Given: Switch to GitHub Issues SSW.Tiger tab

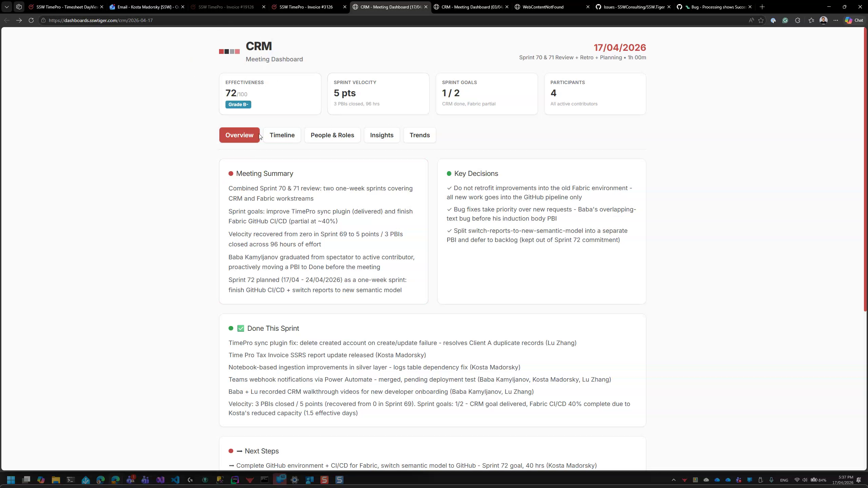Looking at the screenshot, I should (x=633, y=7).
